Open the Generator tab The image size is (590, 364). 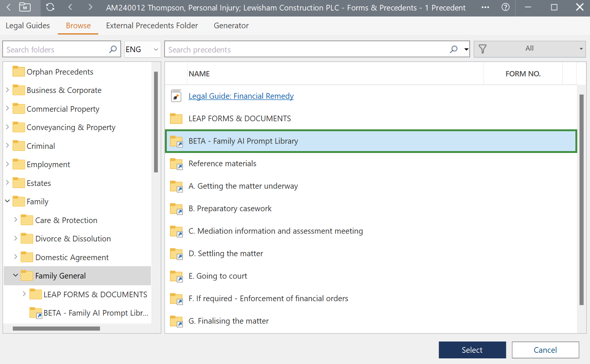(231, 25)
